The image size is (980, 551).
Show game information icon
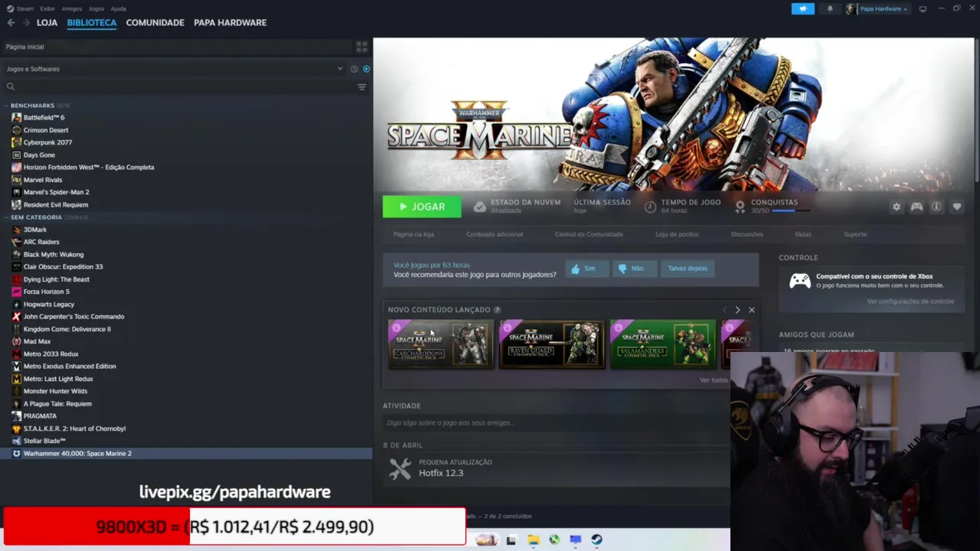coord(936,207)
